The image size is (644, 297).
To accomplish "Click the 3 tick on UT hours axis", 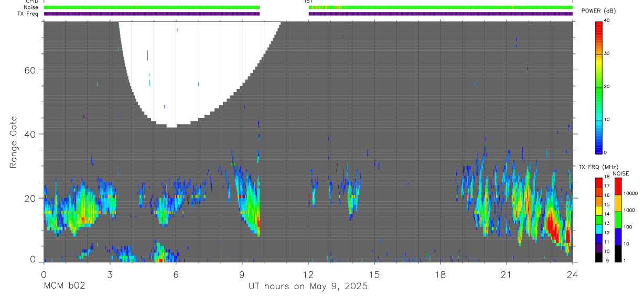I will (x=110, y=274).
